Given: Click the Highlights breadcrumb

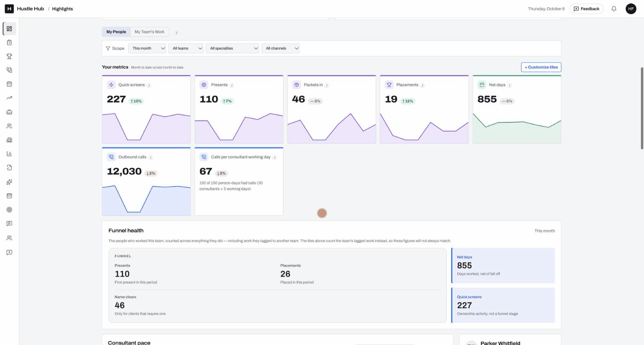Looking at the screenshot, I should [x=63, y=9].
